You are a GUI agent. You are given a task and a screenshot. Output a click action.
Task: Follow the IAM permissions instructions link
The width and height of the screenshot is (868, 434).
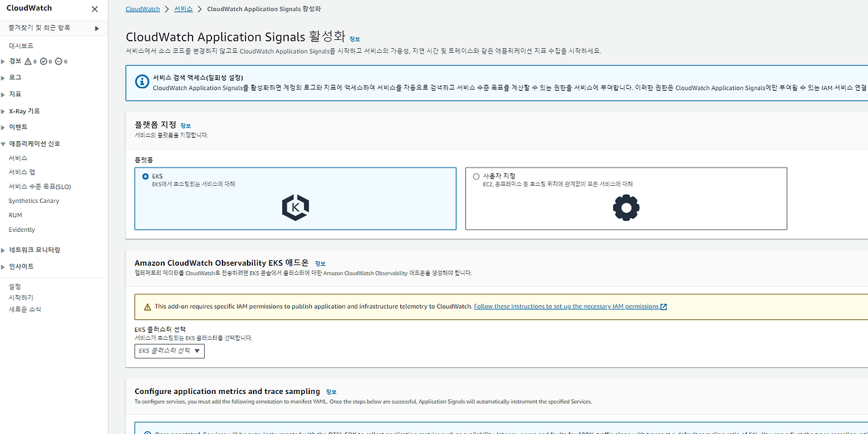click(x=566, y=307)
